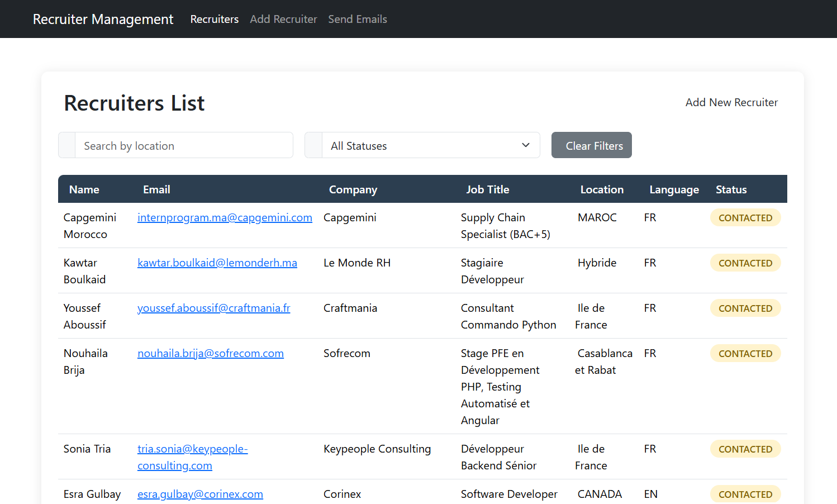Open the internprogram.ma@capgemini.com email link
This screenshot has height=504, width=837.
click(x=225, y=217)
